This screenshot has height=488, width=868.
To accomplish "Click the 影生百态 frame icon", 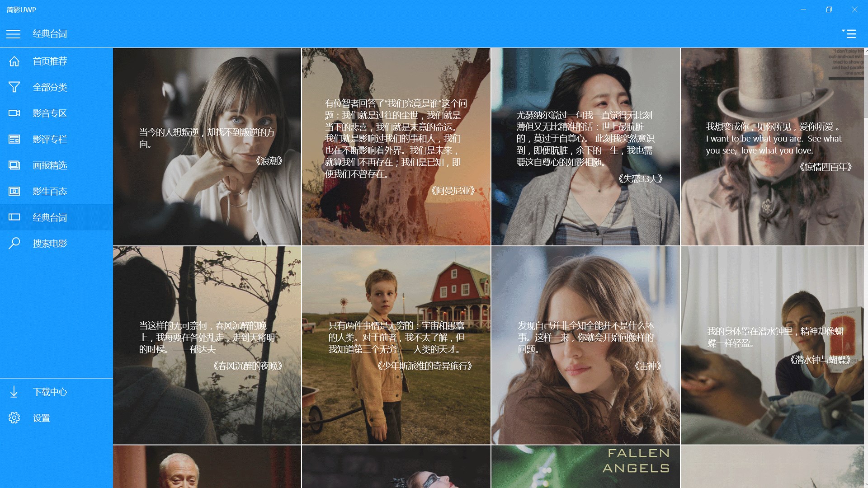I will (x=14, y=191).
